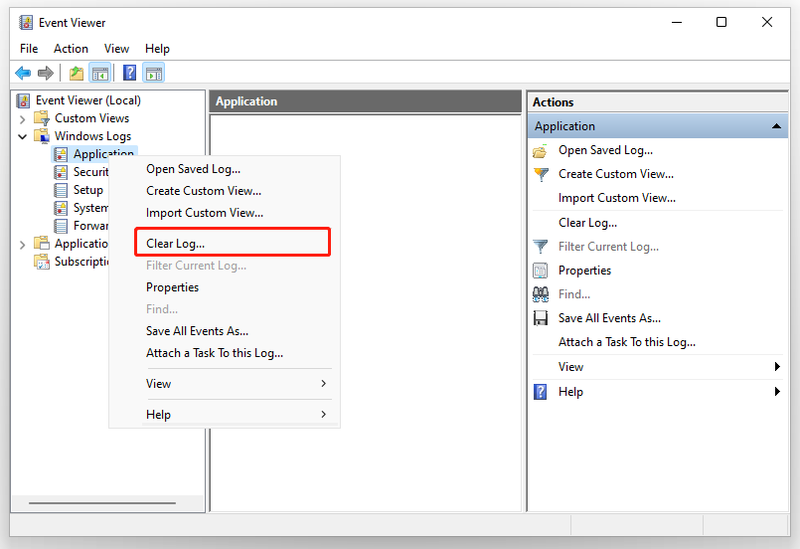Click the Up one level folder icon
Screen dimensions: 800x549
pyautogui.click(x=76, y=73)
